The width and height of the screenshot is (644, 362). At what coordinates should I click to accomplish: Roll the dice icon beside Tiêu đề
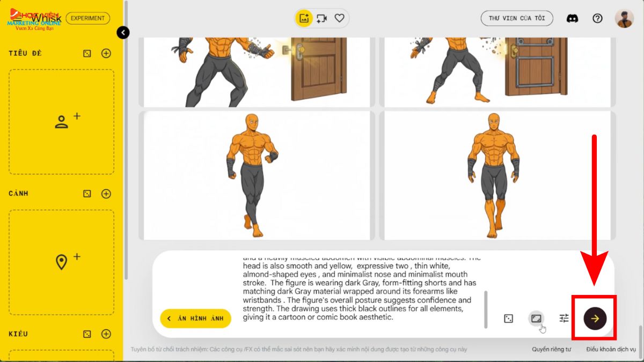coord(87,53)
